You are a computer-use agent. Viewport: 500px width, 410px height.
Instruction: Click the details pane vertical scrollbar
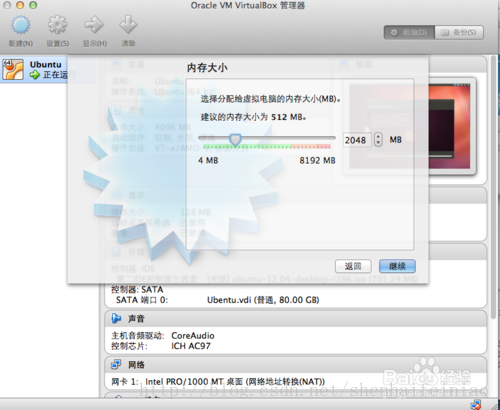pyautogui.click(x=494, y=187)
